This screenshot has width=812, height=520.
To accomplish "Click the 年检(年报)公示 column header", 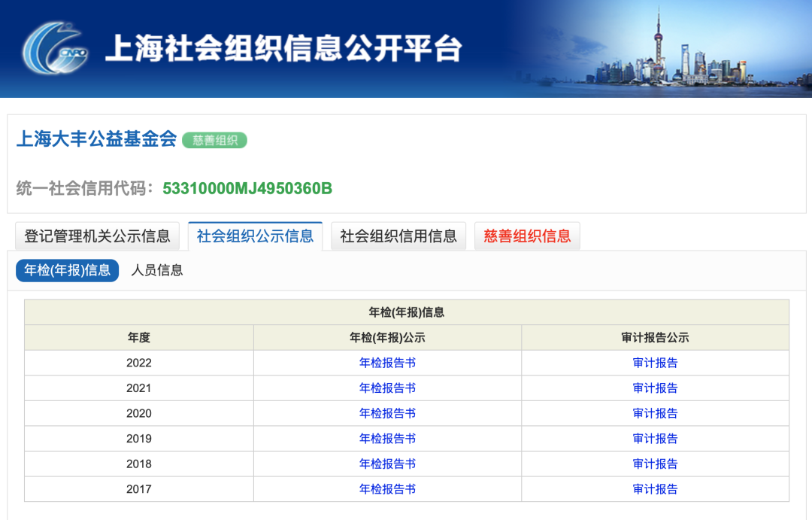I will [387, 337].
